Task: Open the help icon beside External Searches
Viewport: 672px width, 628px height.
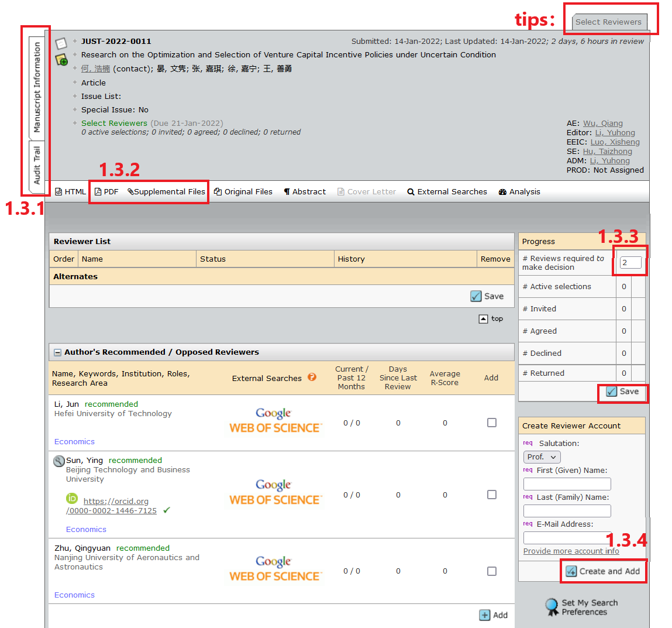Action: 312,377
